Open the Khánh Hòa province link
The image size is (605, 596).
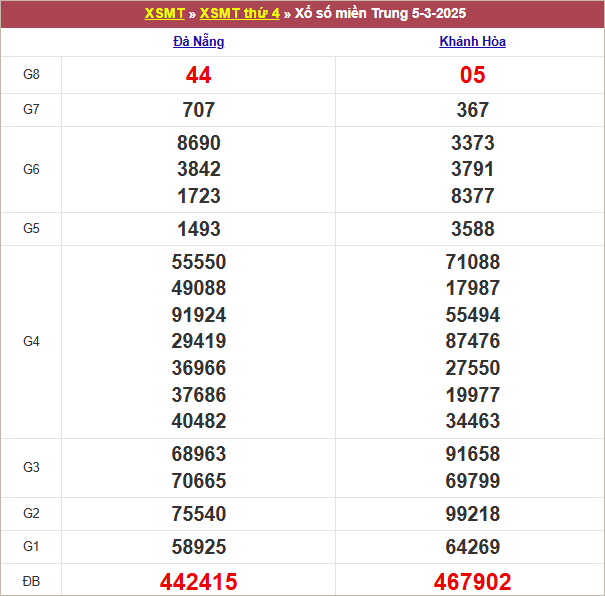[x=472, y=41]
